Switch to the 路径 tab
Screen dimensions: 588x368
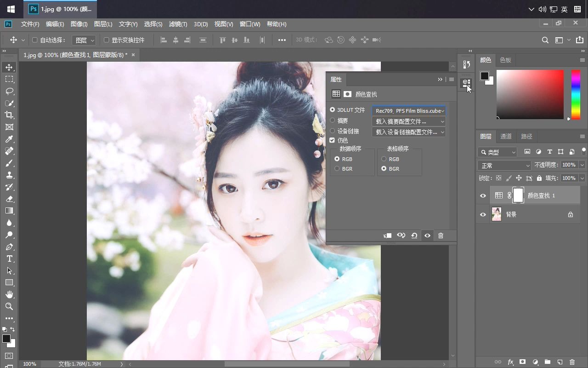click(526, 136)
